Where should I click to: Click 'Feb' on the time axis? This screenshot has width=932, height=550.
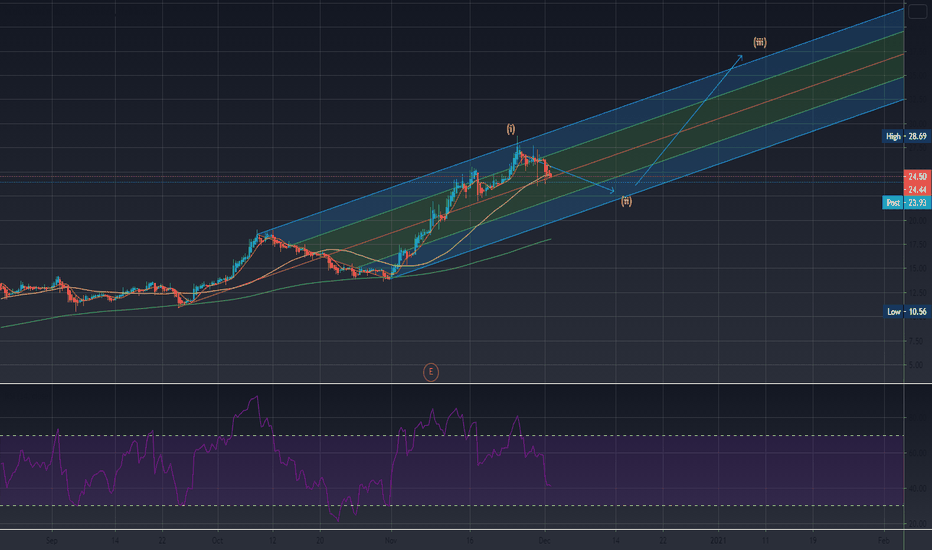(884, 540)
